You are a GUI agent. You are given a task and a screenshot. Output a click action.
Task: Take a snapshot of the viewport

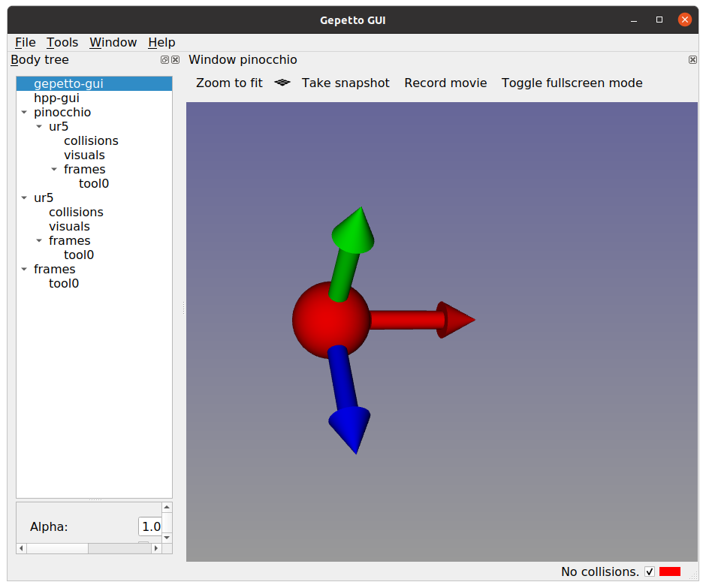pos(345,83)
